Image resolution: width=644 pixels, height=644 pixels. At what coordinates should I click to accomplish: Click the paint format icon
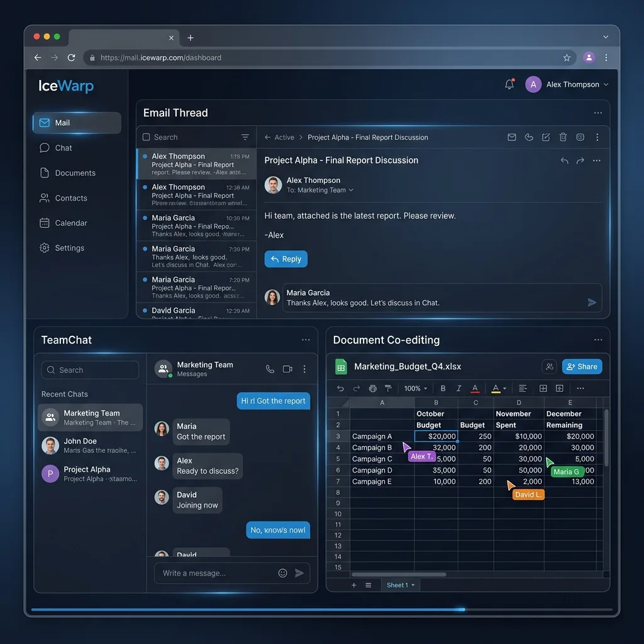[388, 388]
